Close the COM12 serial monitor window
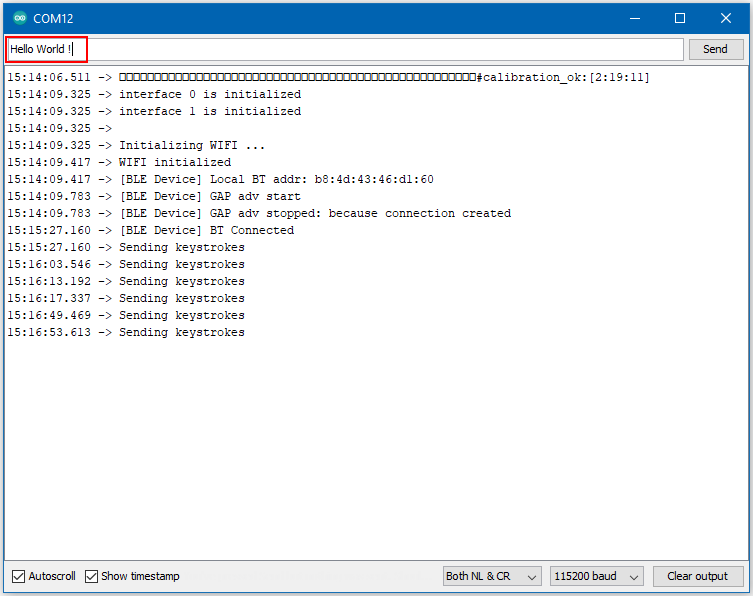 click(x=726, y=18)
